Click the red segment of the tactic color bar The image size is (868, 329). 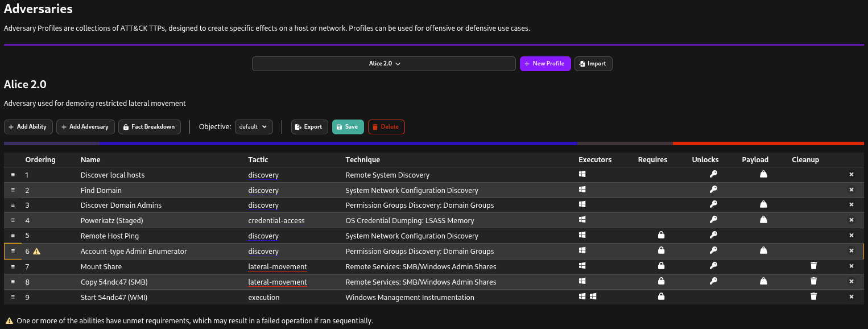pyautogui.click(x=768, y=143)
